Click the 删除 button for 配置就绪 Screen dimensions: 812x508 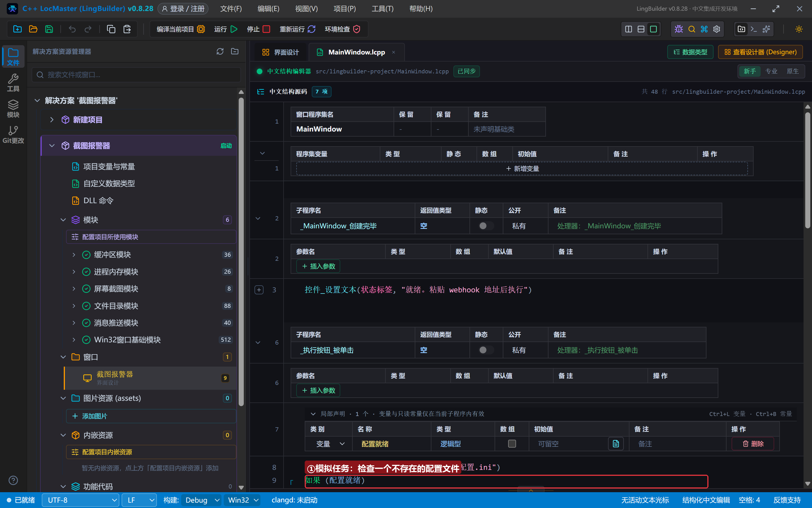753,444
